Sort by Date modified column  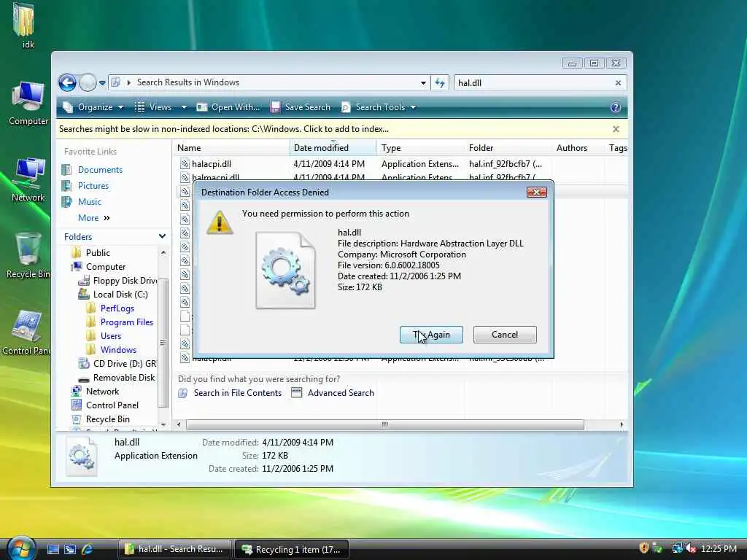tap(333, 148)
